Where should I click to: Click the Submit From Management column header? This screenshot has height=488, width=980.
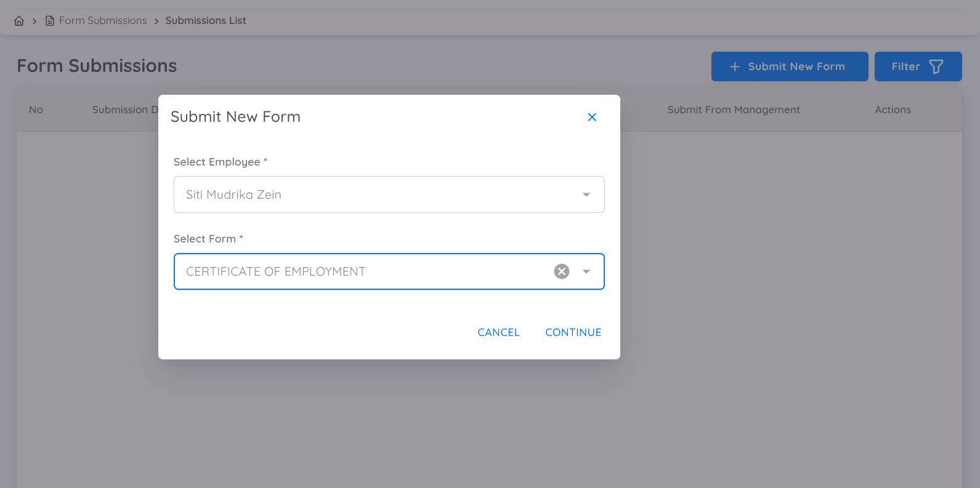[x=733, y=110]
